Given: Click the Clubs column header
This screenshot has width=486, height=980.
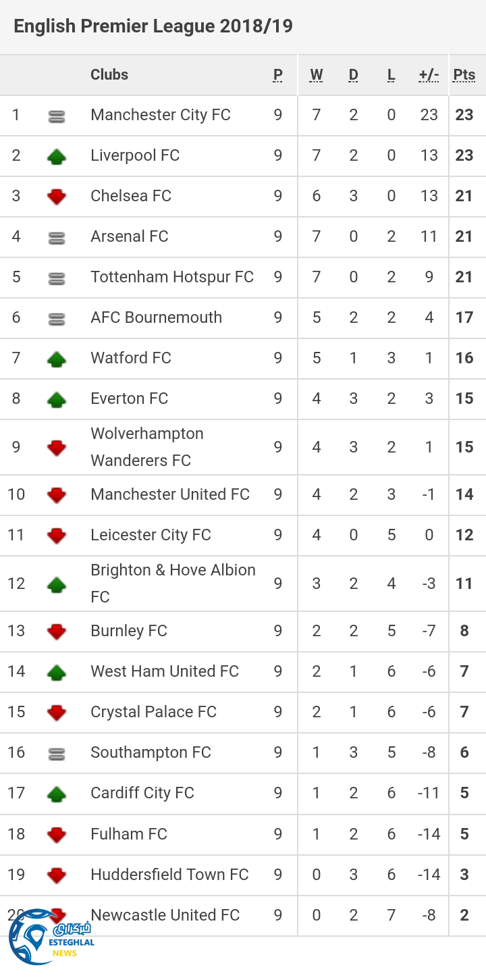Looking at the screenshot, I should coord(109,75).
